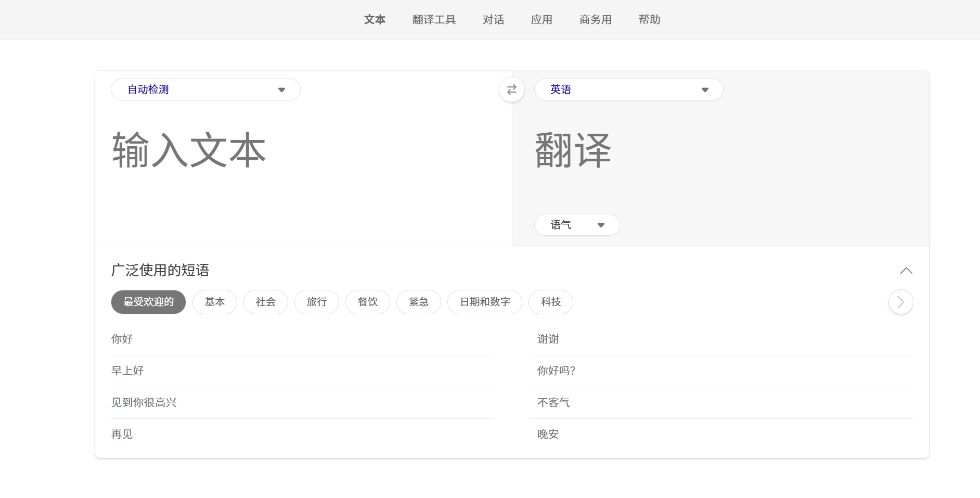The width and height of the screenshot is (980, 498).
Task: Open the 帮助 menu
Action: [x=649, y=20]
